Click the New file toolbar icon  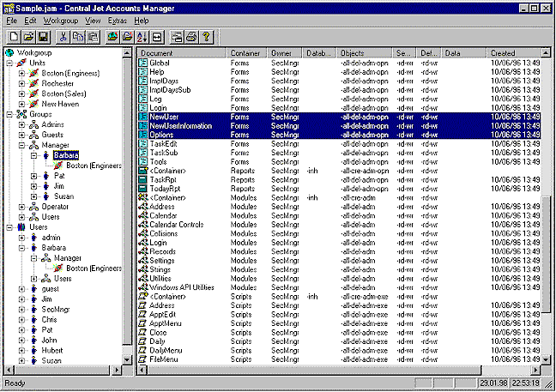(14, 37)
